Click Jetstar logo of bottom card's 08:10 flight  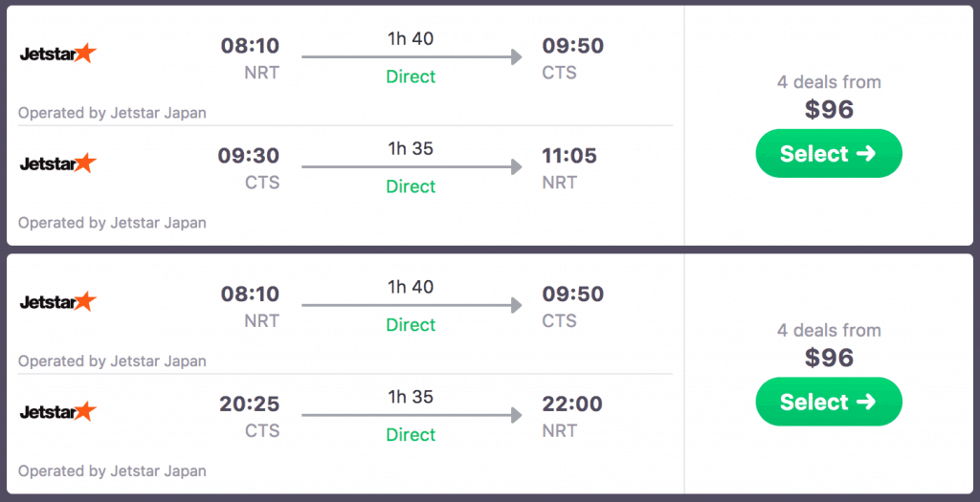pyautogui.click(x=58, y=302)
